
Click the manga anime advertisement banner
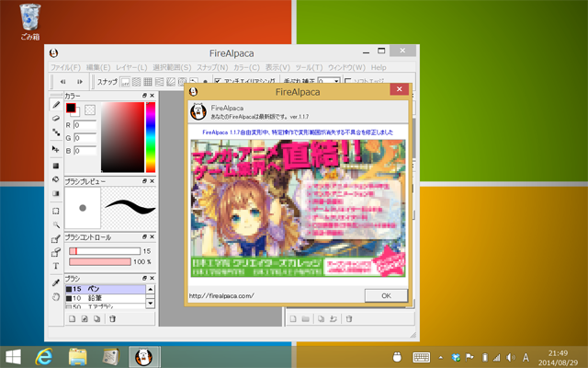[x=298, y=209]
